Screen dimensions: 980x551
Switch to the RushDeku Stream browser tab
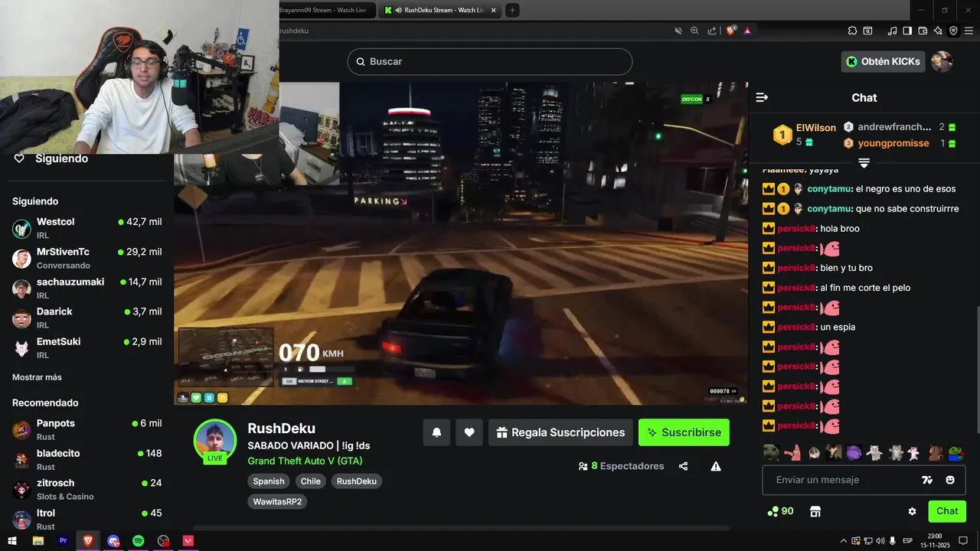(440, 10)
